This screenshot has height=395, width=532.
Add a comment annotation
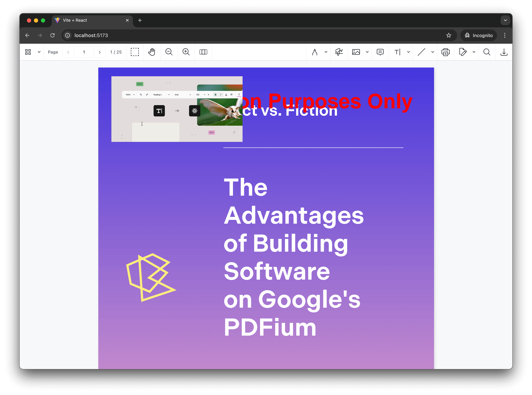tap(380, 52)
